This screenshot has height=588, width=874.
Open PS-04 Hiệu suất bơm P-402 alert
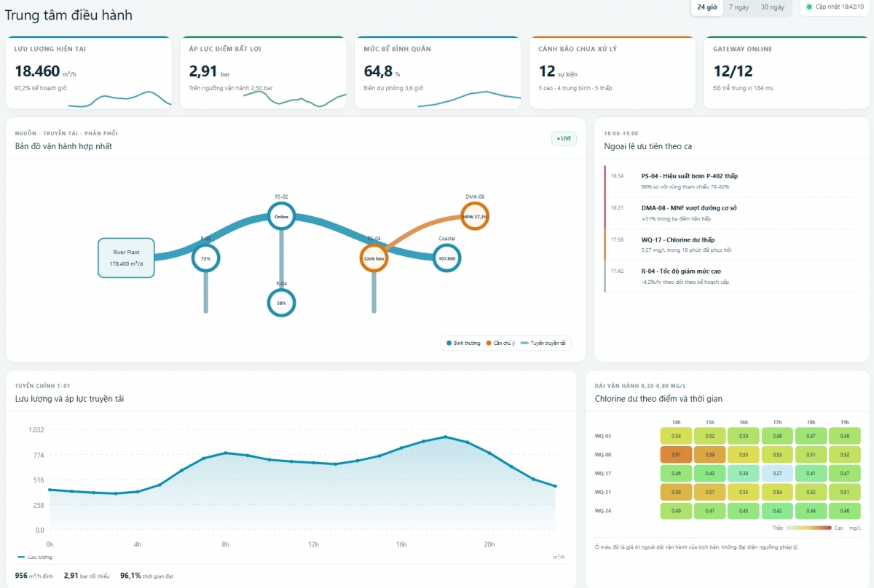[732, 181]
